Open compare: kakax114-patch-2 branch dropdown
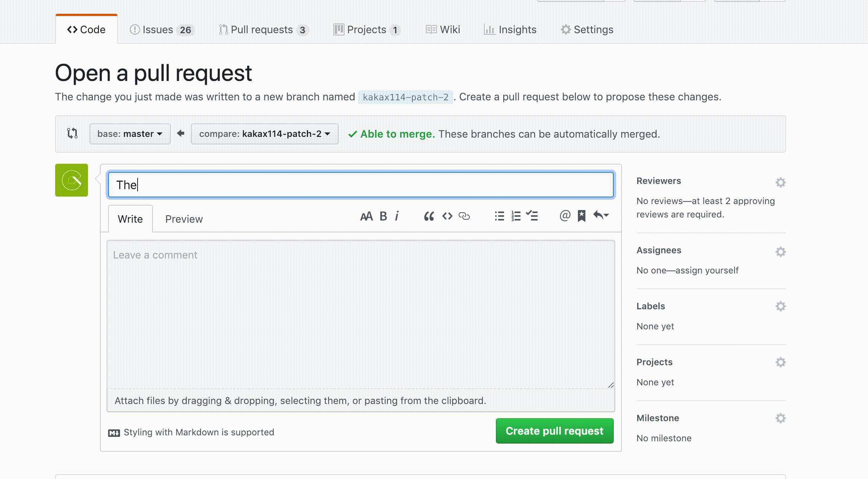 point(264,134)
